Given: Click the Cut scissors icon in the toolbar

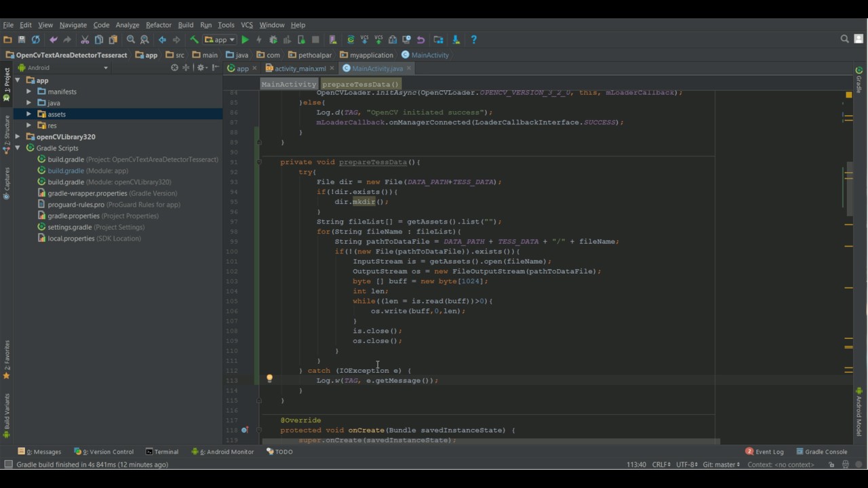Looking at the screenshot, I should [x=85, y=40].
